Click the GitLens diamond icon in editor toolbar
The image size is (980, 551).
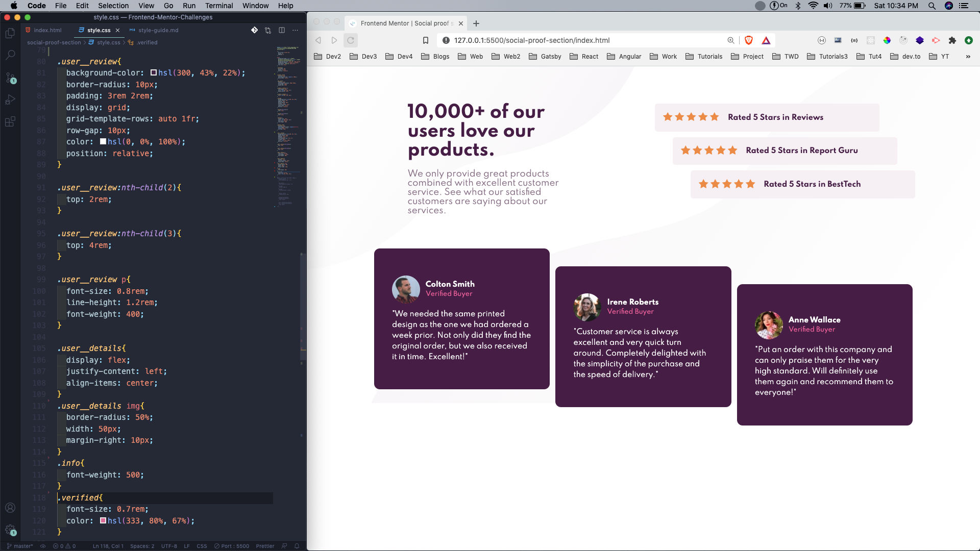(x=254, y=30)
